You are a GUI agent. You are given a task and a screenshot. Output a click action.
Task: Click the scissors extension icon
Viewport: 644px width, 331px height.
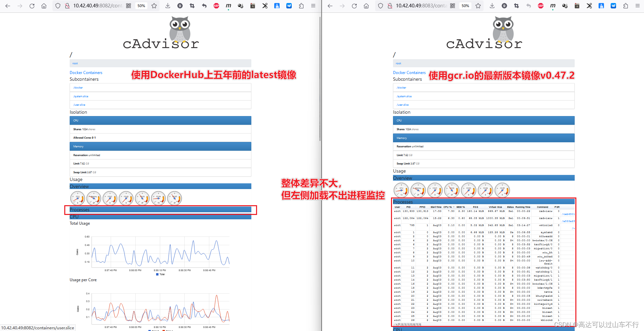click(265, 6)
